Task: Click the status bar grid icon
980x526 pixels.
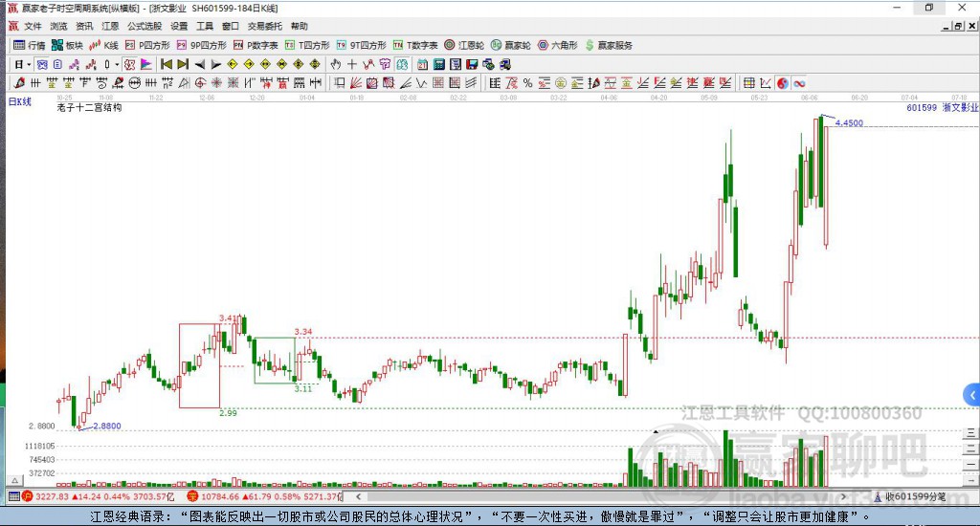Action: [13, 496]
